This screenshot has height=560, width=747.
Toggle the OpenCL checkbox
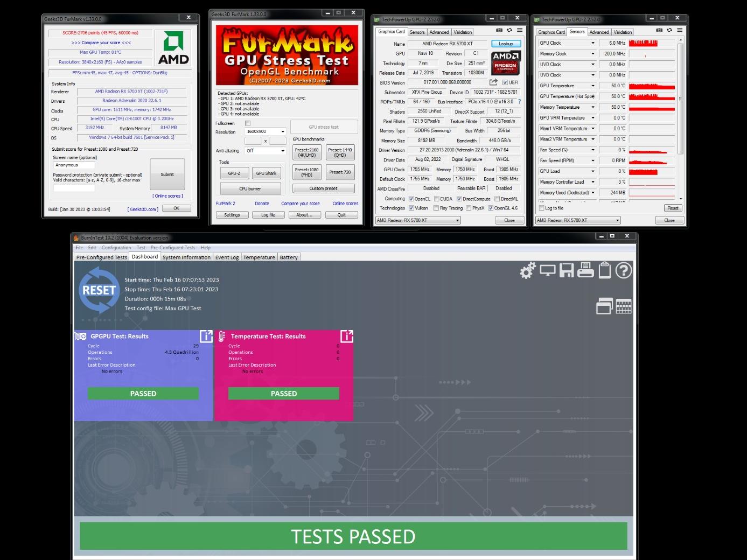411,199
